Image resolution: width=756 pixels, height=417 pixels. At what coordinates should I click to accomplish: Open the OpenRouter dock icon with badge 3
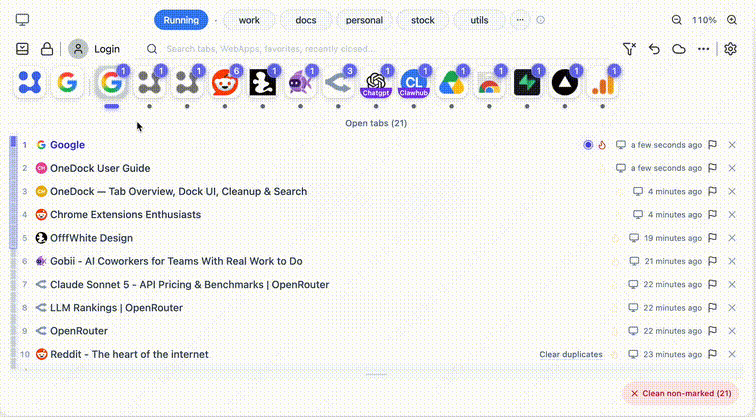point(338,83)
